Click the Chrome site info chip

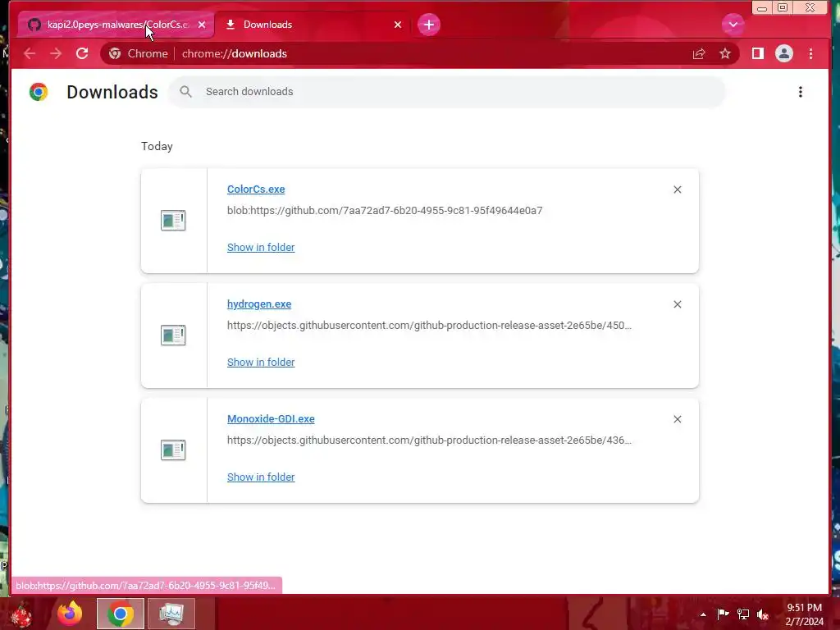[138, 53]
